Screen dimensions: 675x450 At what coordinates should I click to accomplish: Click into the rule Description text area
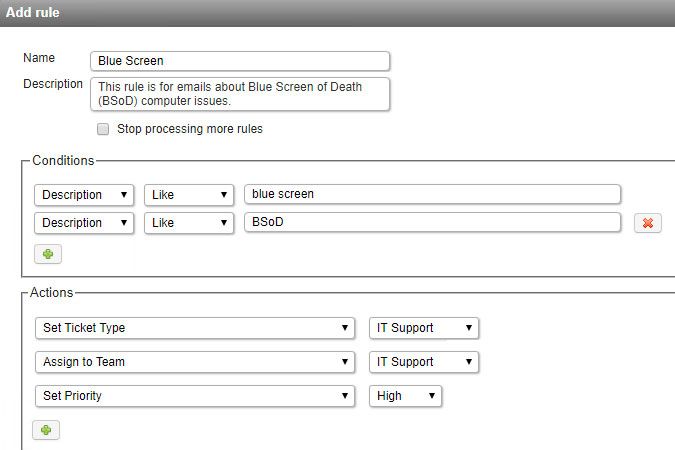click(x=240, y=94)
